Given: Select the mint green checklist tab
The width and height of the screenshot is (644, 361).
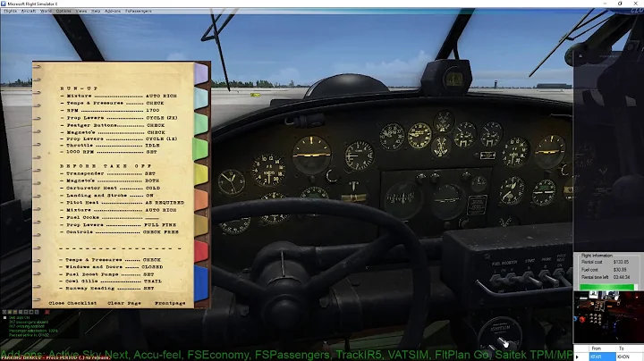Looking at the screenshot, I should coord(201,124).
